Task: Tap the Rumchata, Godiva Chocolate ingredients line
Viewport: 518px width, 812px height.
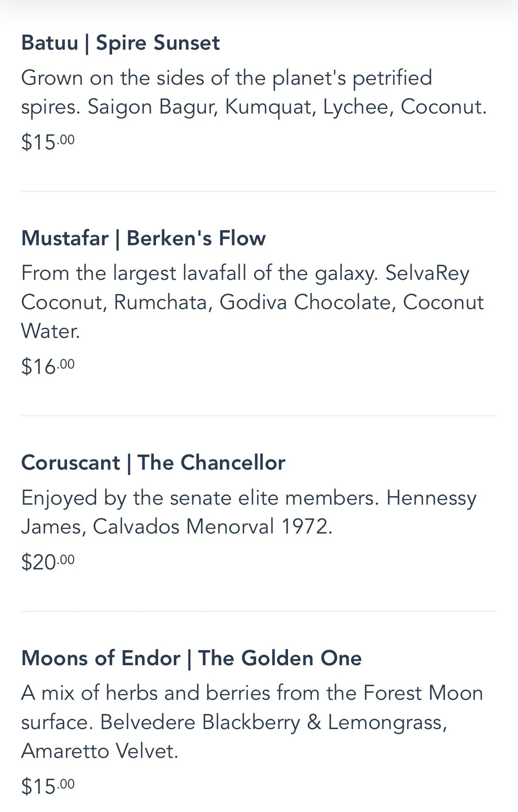Action: point(253,302)
